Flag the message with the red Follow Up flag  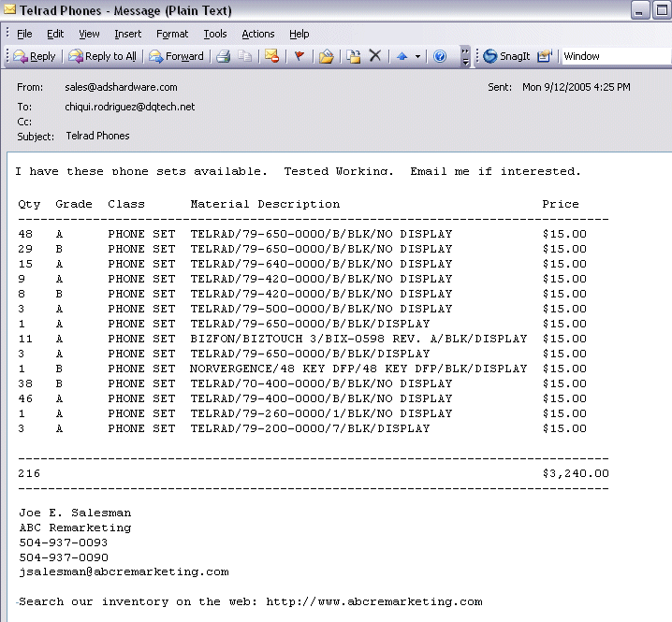point(299,56)
